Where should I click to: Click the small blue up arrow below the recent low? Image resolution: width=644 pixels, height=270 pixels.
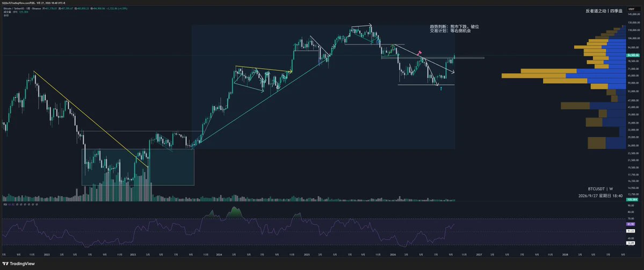pos(440,88)
